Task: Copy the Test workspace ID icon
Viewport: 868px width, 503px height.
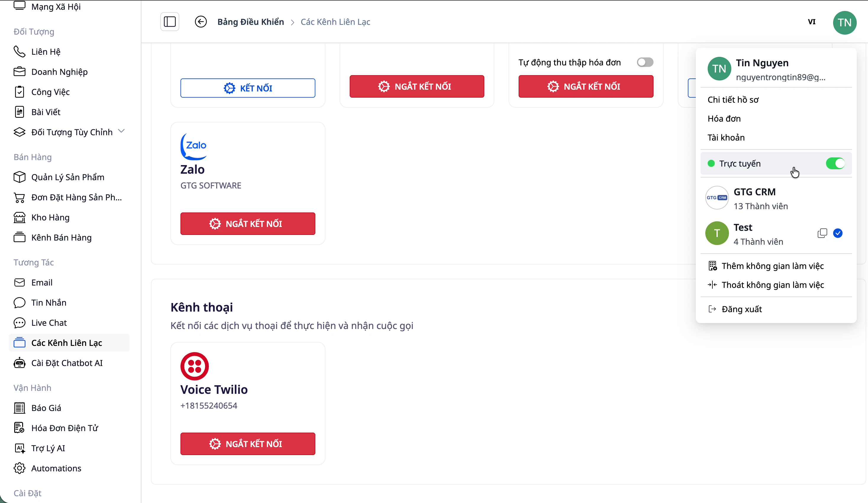Action: [x=822, y=233]
